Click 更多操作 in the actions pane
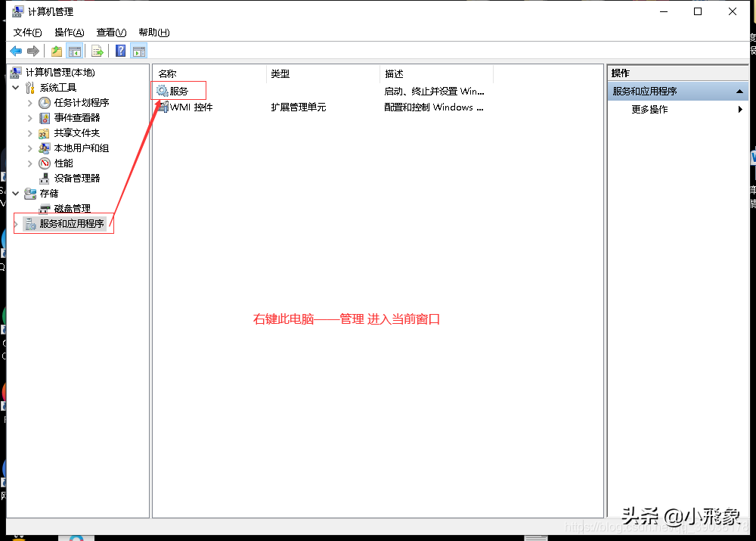The width and height of the screenshot is (756, 541). (649, 110)
